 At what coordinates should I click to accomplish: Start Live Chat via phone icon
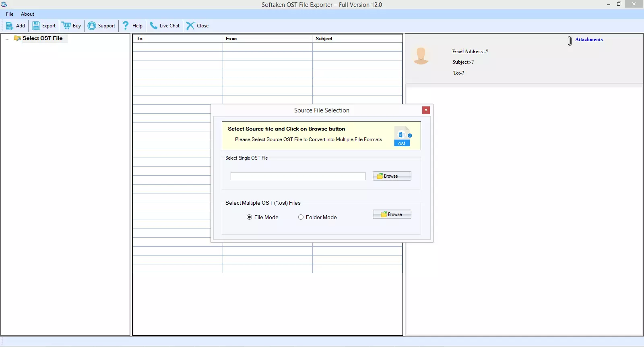coord(153,26)
